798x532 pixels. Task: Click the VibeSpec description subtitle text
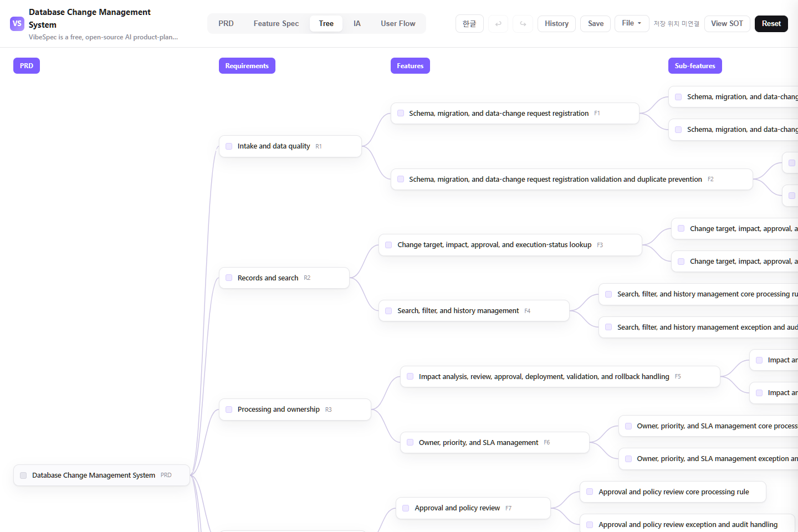coord(104,37)
